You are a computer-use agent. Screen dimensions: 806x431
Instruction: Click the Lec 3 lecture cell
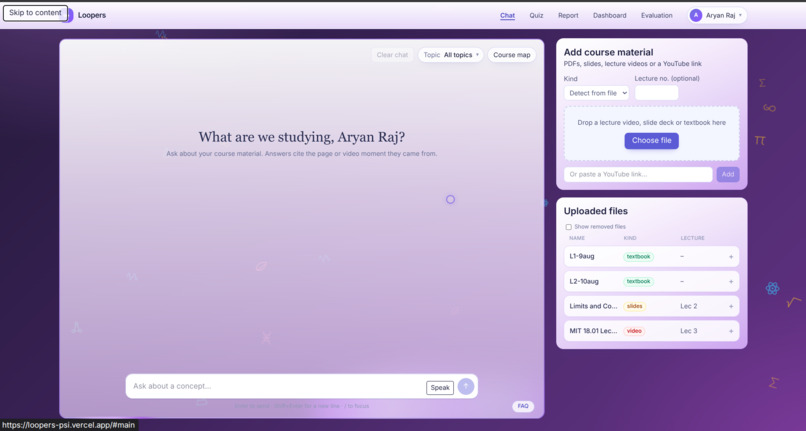tap(689, 331)
